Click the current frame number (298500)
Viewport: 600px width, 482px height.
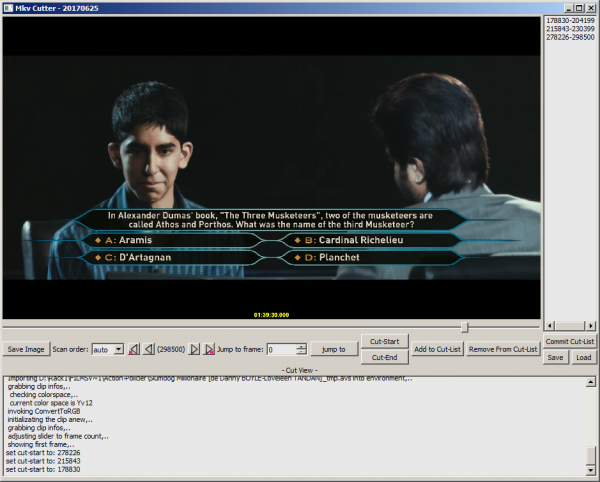171,349
